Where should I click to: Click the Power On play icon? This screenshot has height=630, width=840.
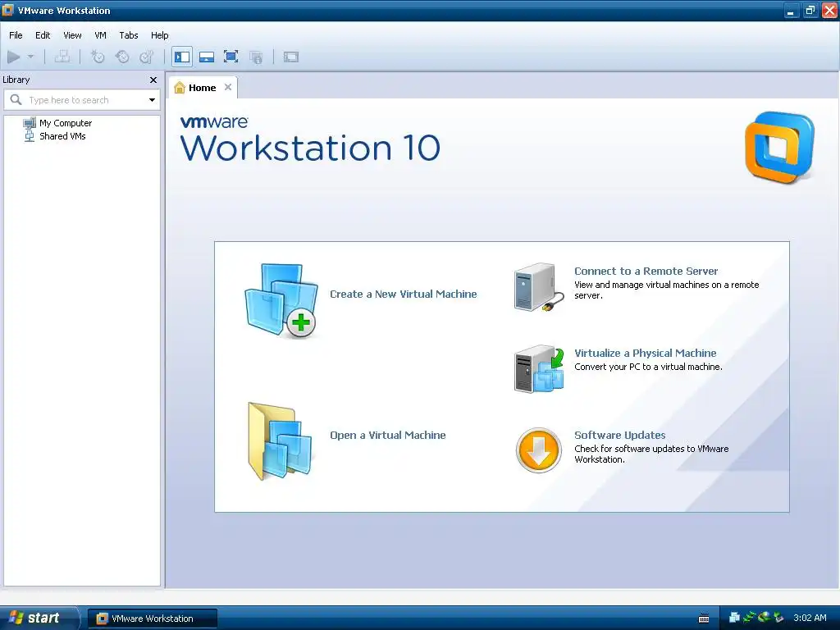click(14, 57)
